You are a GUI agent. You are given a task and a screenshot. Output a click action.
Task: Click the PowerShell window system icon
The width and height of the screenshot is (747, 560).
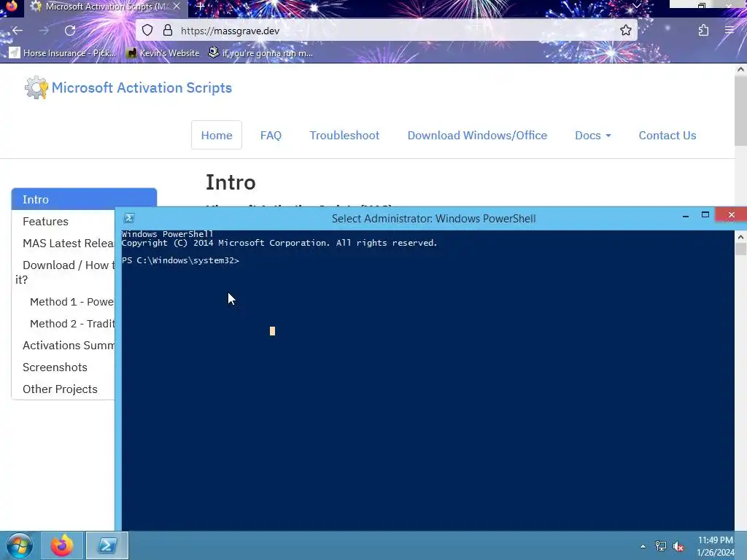tap(128, 218)
